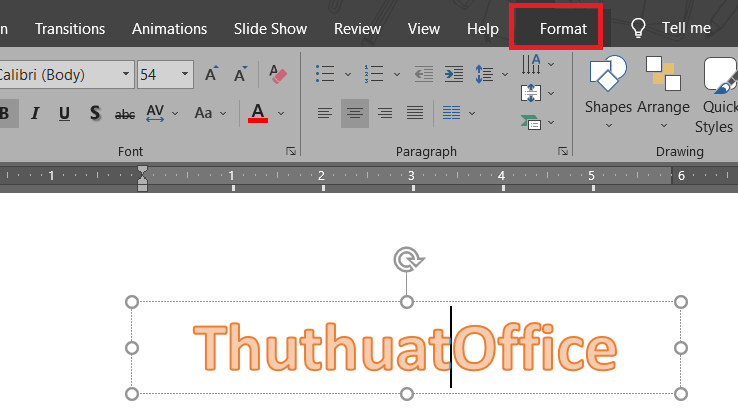Click the bottom-right text box resize handle
Screen dimensions: 738x411
681,394
